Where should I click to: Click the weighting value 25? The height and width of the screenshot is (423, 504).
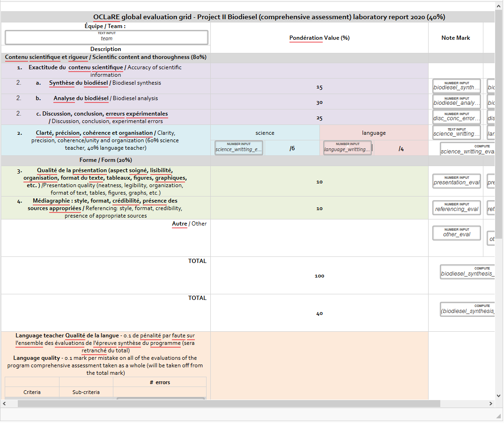[x=319, y=118]
